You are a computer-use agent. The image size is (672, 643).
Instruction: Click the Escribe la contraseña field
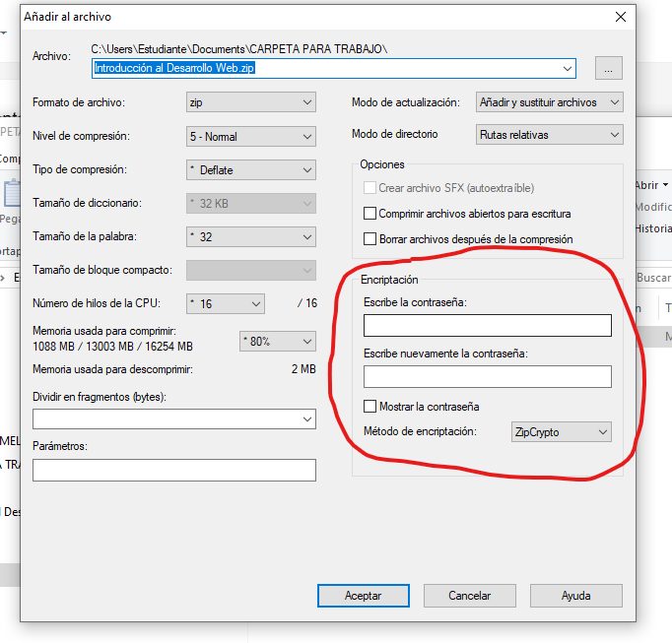487,326
